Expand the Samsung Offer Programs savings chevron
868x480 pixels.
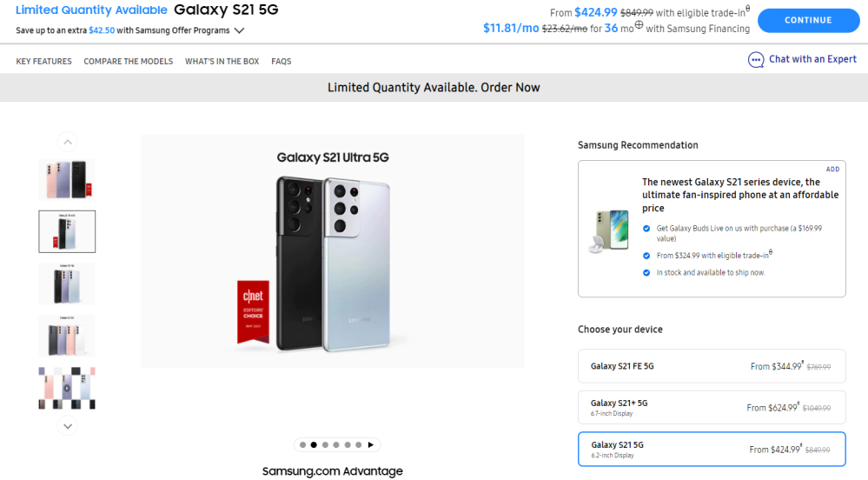click(x=240, y=30)
